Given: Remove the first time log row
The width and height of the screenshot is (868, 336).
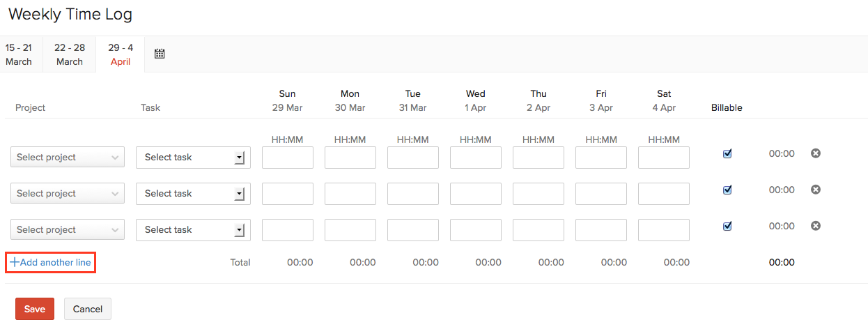Looking at the screenshot, I should [x=816, y=153].
